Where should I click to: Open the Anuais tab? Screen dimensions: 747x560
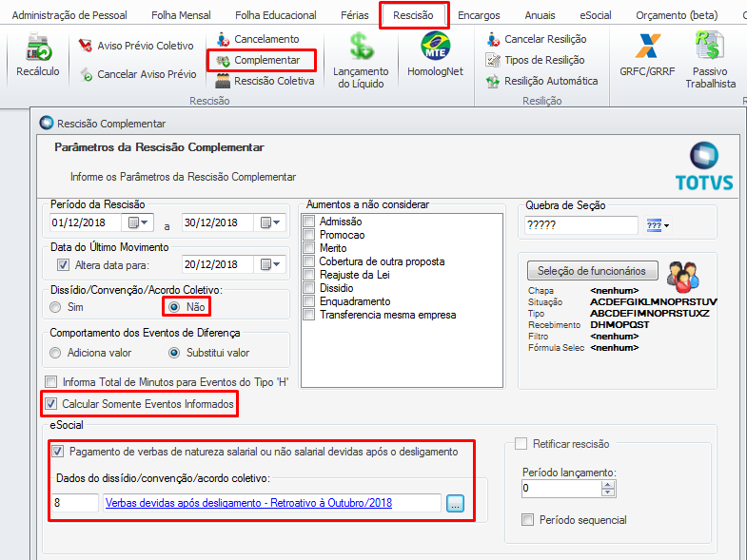click(x=541, y=15)
